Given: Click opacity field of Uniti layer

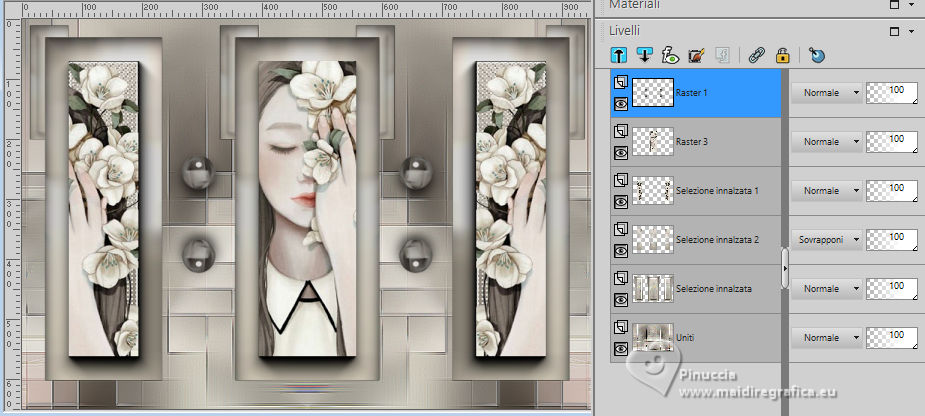Looking at the screenshot, I should pyautogui.click(x=892, y=338).
